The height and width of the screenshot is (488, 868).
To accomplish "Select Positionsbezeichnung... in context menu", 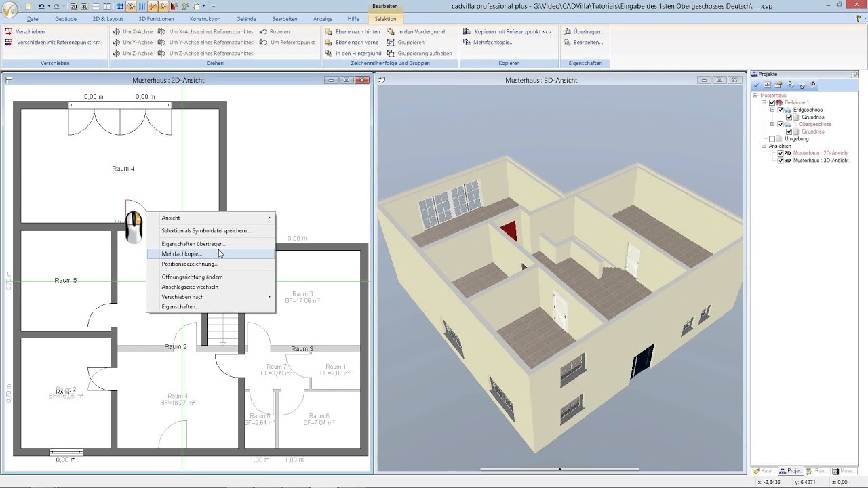I will pos(211,264).
